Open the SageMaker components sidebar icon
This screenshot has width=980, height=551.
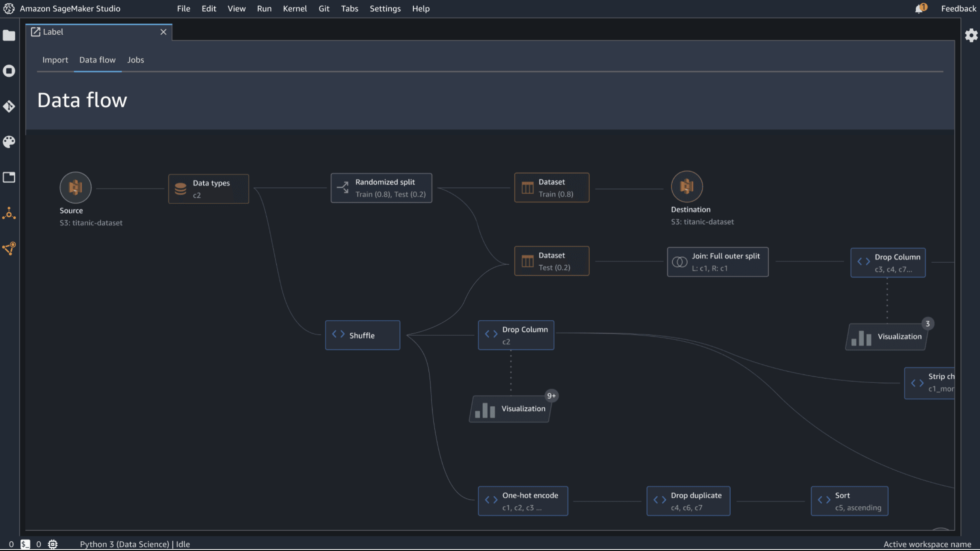tap(9, 213)
